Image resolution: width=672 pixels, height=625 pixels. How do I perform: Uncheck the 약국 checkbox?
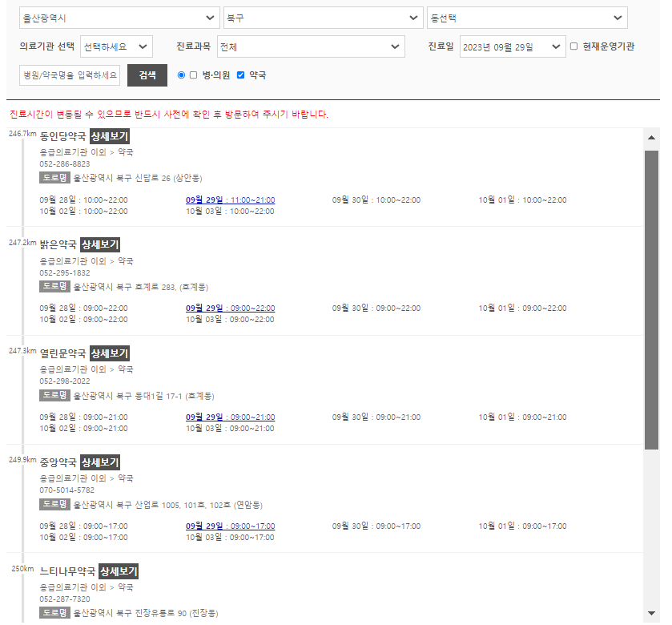240,75
